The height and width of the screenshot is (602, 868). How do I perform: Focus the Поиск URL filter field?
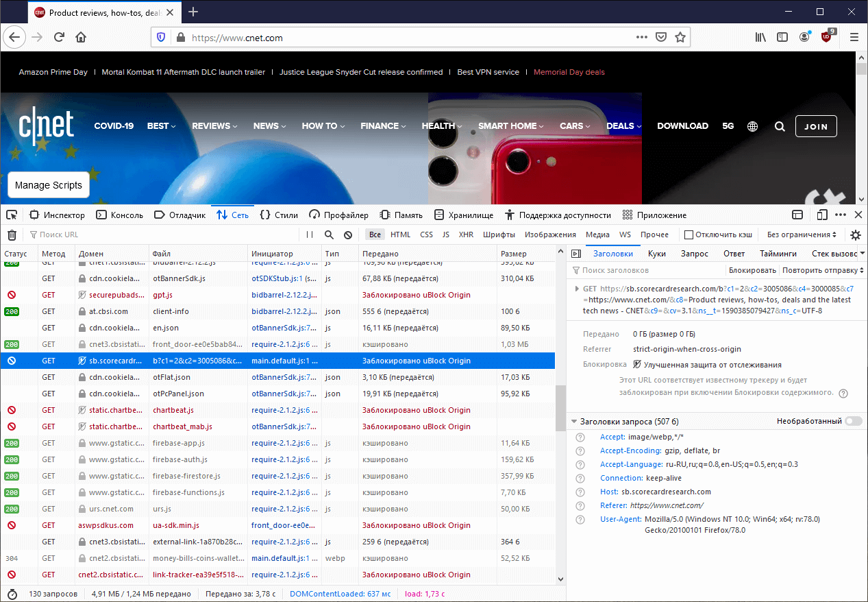(161, 234)
